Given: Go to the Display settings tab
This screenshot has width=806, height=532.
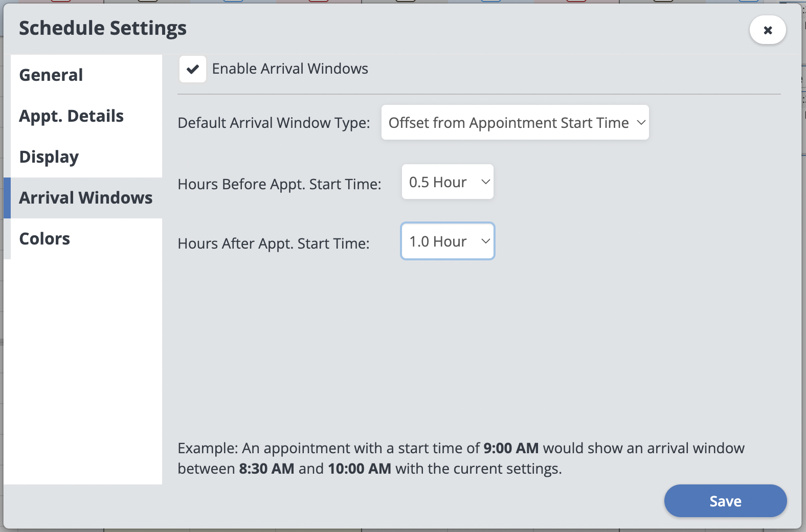Looking at the screenshot, I should (49, 157).
